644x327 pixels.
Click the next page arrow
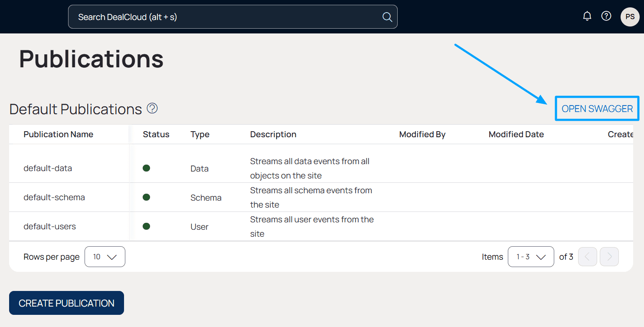(x=609, y=257)
